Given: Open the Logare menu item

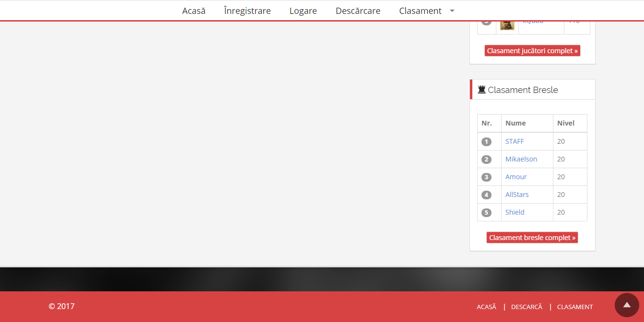Looking at the screenshot, I should pos(303,11).
